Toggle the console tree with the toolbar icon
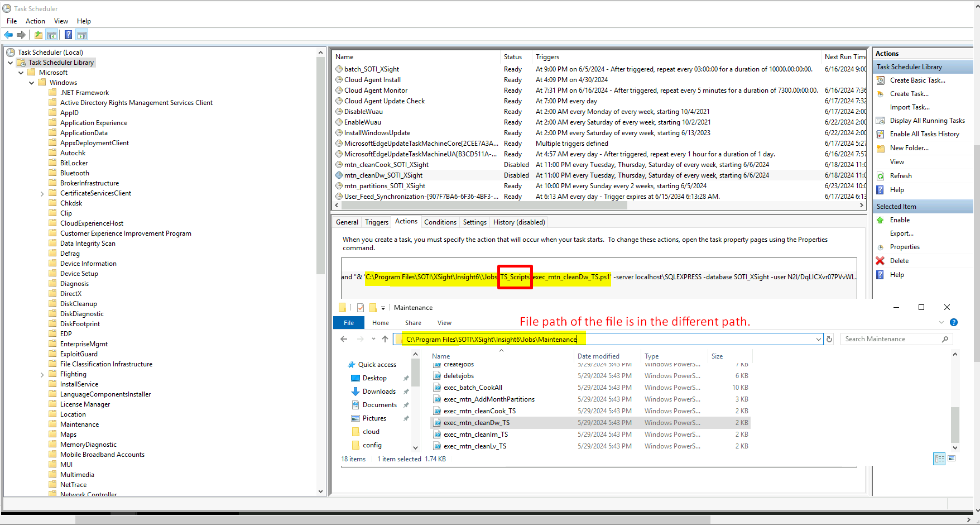This screenshot has width=980, height=525. [52, 35]
